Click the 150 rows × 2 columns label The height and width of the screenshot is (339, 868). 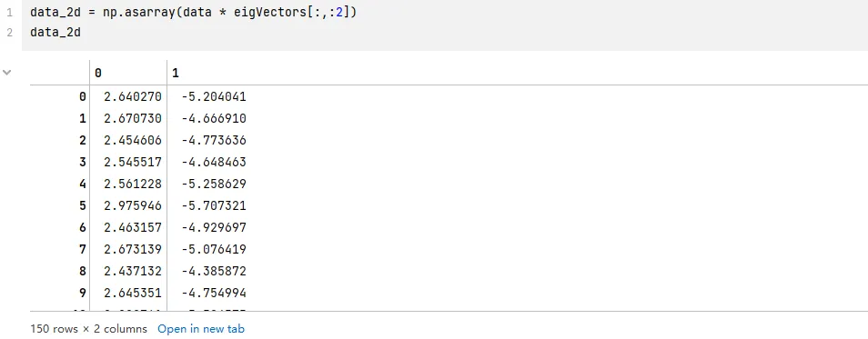coord(88,329)
